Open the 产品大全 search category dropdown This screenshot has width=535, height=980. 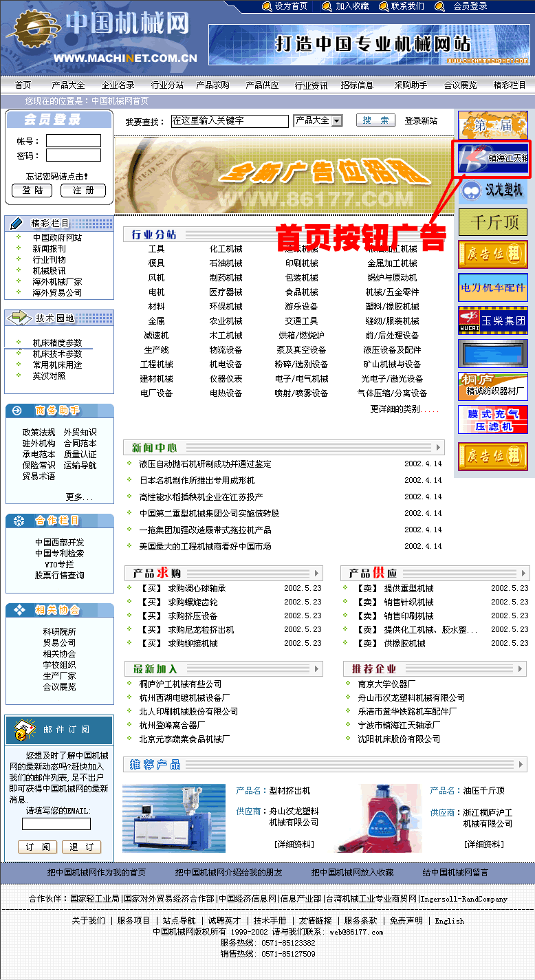(x=318, y=120)
